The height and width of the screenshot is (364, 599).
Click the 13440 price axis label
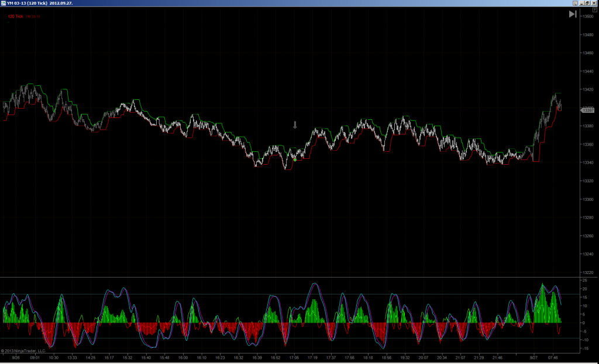tap(588, 71)
